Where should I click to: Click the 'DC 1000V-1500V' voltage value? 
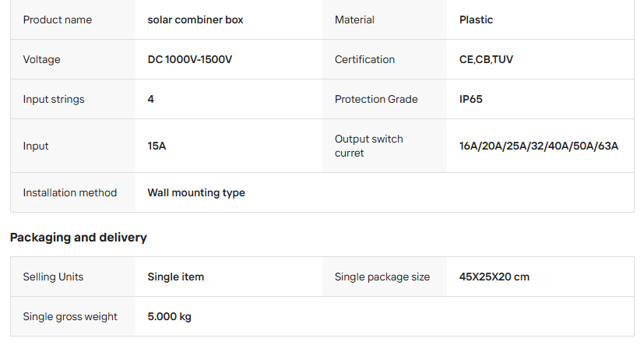(189, 59)
